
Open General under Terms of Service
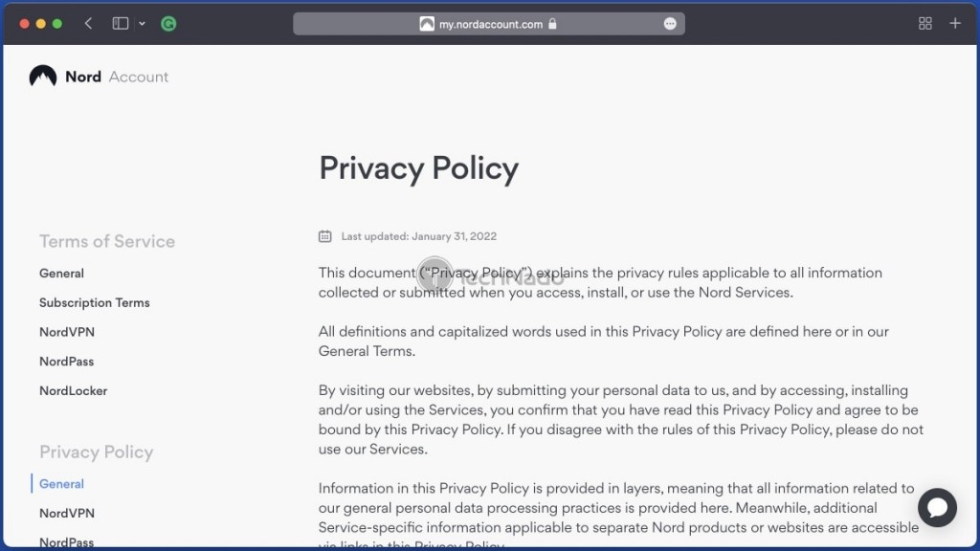[x=61, y=273]
